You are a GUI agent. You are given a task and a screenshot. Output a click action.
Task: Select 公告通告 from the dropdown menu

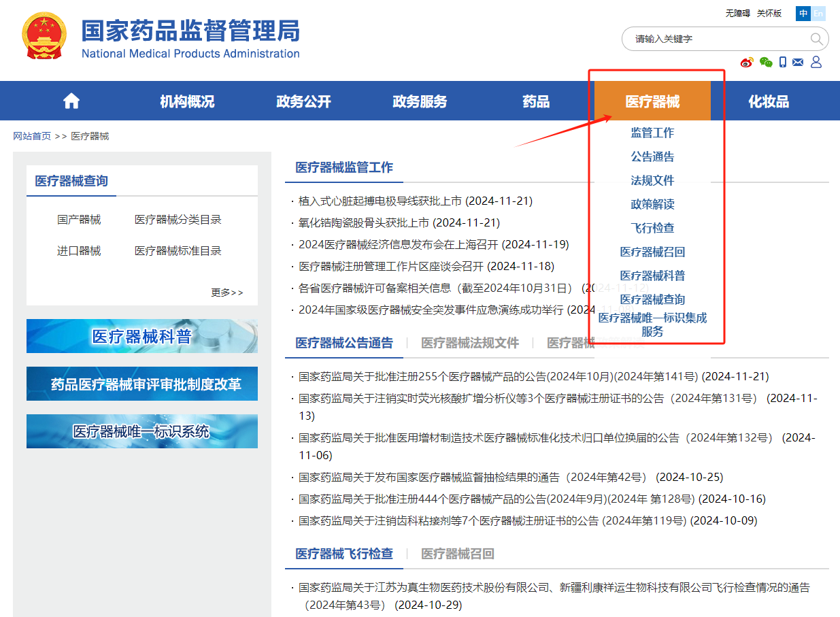(652, 156)
